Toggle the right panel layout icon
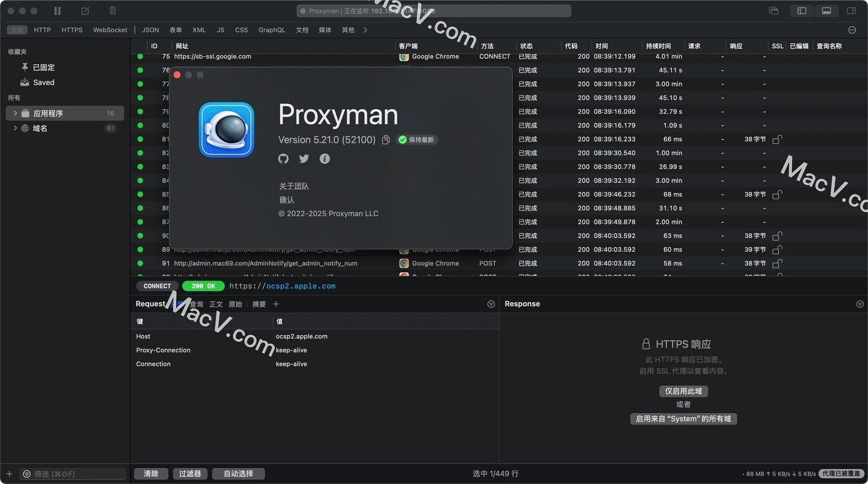 (851, 11)
